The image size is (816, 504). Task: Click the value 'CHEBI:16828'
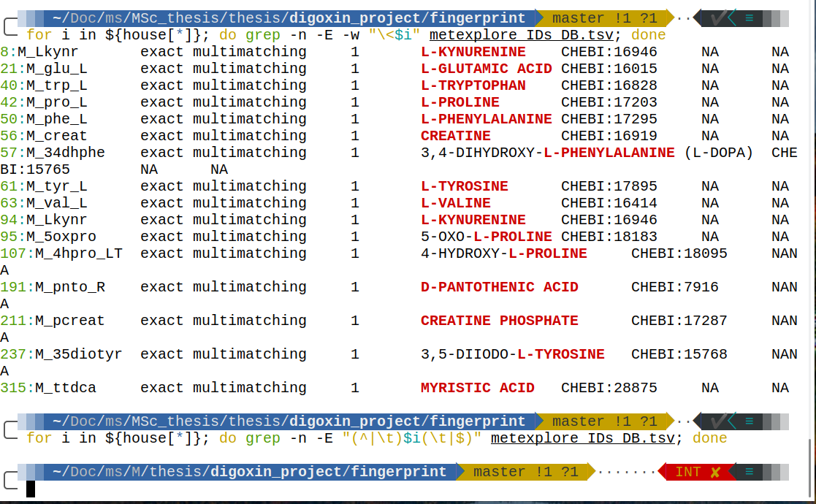609,85
